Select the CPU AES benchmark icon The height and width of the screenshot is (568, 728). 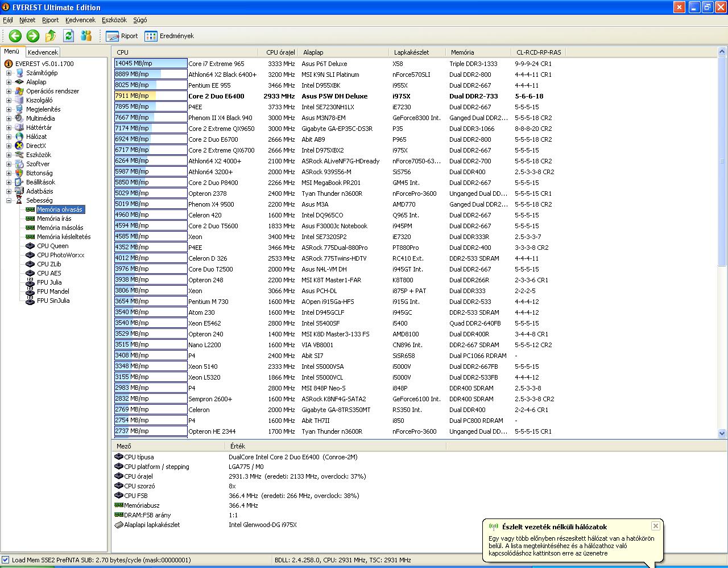(30, 273)
